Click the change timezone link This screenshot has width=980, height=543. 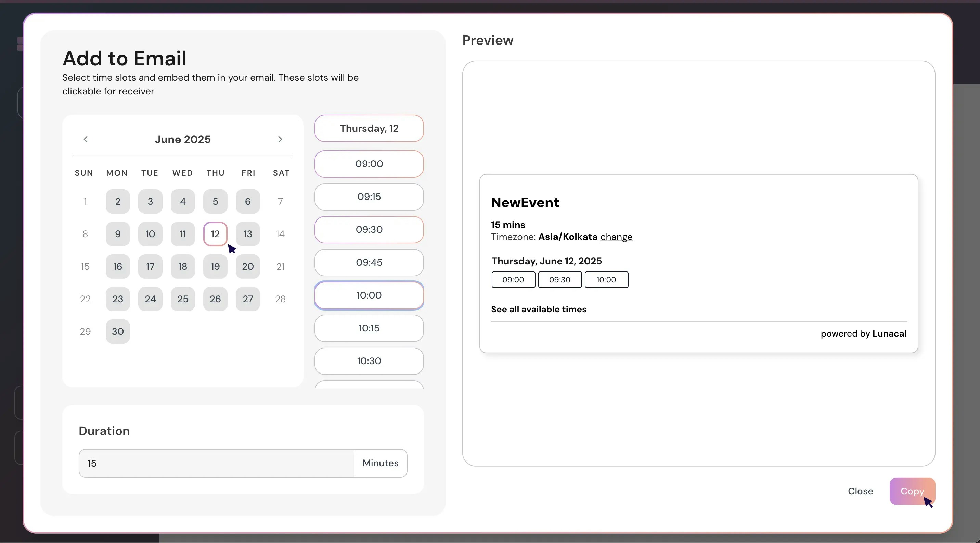616,237
